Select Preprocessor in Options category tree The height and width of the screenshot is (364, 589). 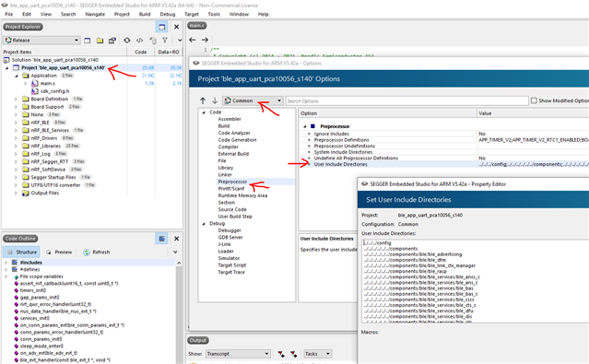[x=232, y=182]
